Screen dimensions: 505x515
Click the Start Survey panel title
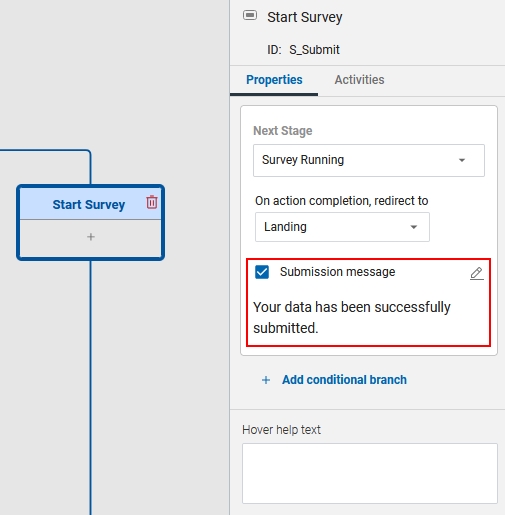point(305,17)
